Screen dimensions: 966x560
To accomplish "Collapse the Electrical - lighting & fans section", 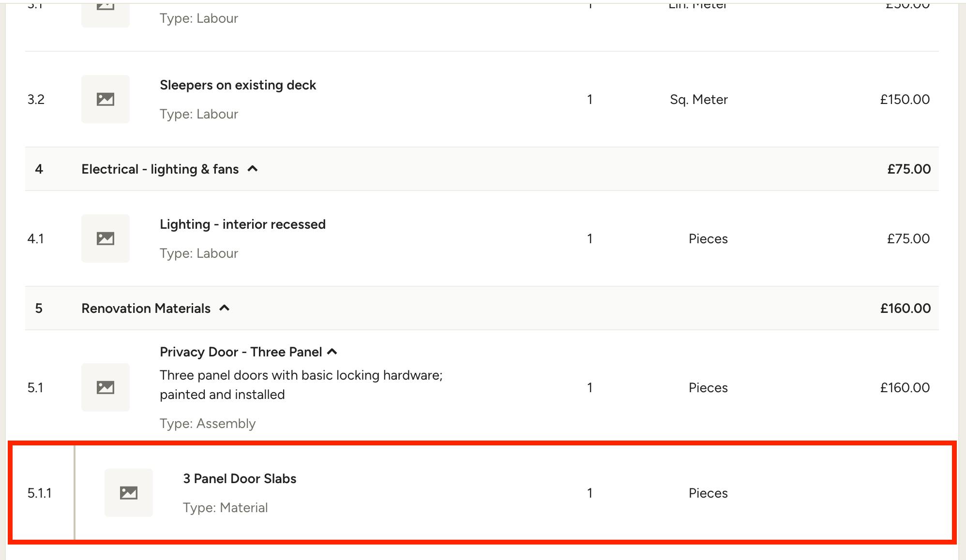I will point(253,169).
